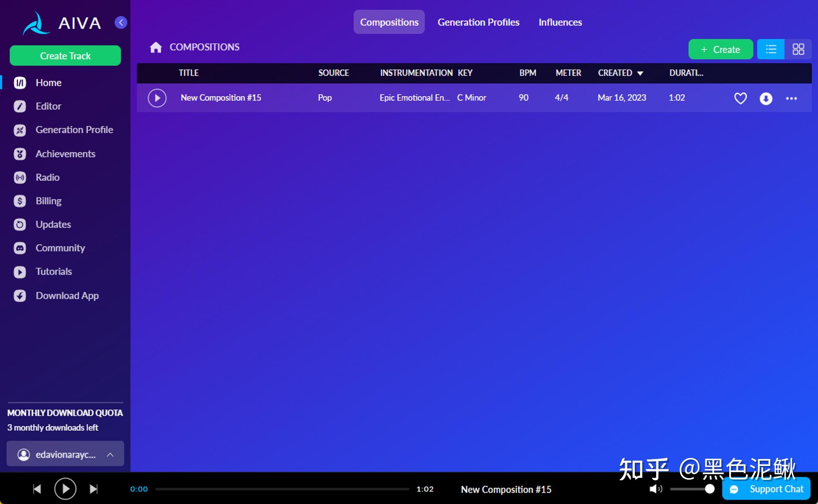Like the composition with heart icon
This screenshot has width=818, height=504.
point(740,98)
